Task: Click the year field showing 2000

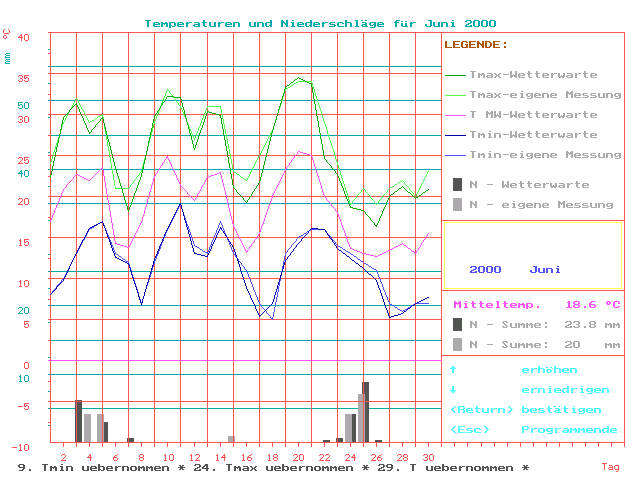Action: (485, 269)
